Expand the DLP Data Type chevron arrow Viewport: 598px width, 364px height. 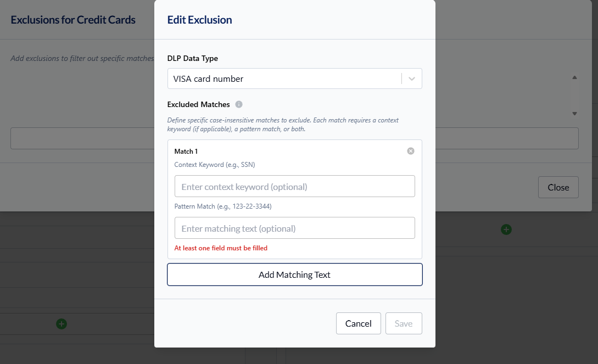(412, 79)
